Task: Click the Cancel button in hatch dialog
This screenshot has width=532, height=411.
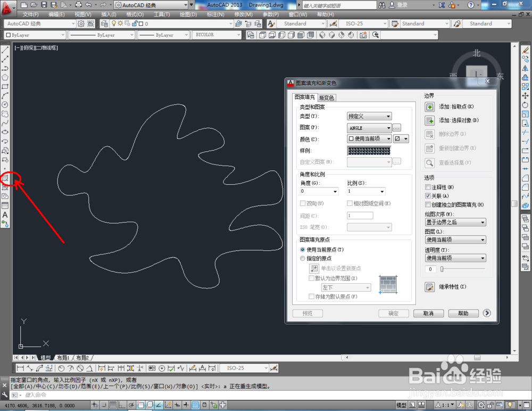Action: [428, 313]
